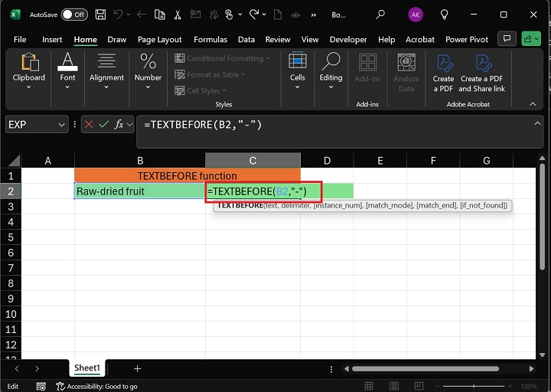Expand the Name Box dropdown
The height and width of the screenshot is (392, 551).
(61, 124)
